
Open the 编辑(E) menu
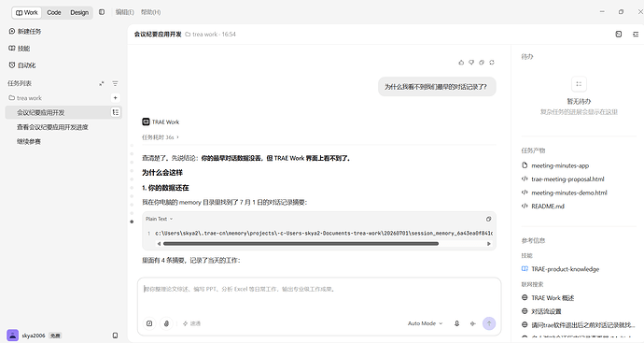(124, 12)
